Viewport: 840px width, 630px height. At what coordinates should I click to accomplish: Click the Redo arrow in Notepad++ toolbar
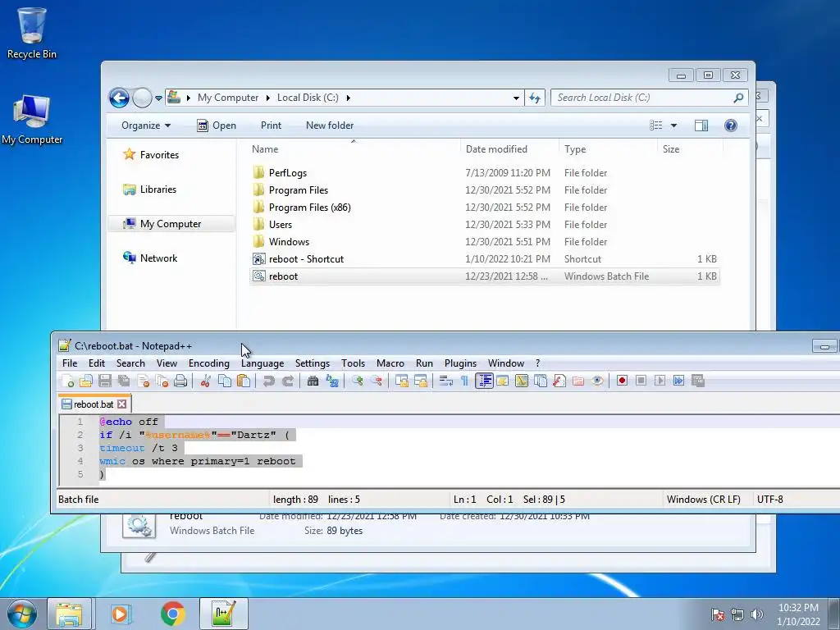click(x=288, y=381)
